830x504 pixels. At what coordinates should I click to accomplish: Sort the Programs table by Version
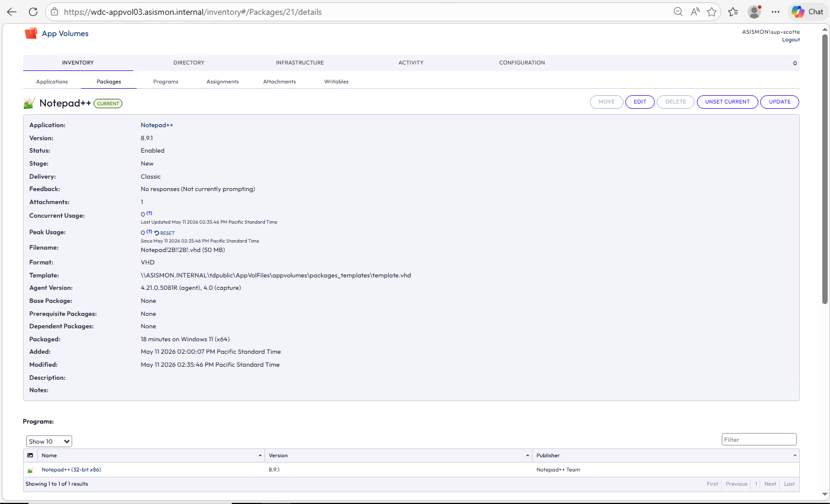click(x=399, y=455)
